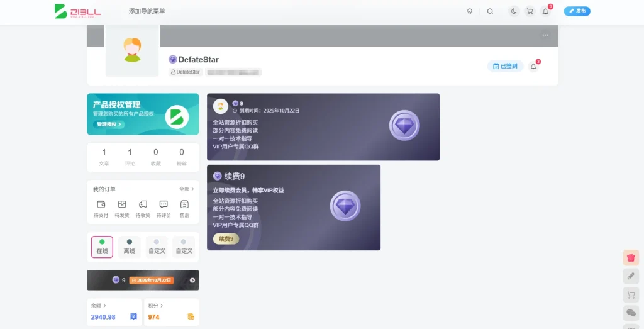The image size is (644, 329).
Task: Select the 离线 offline status
Action: pyautogui.click(x=129, y=247)
